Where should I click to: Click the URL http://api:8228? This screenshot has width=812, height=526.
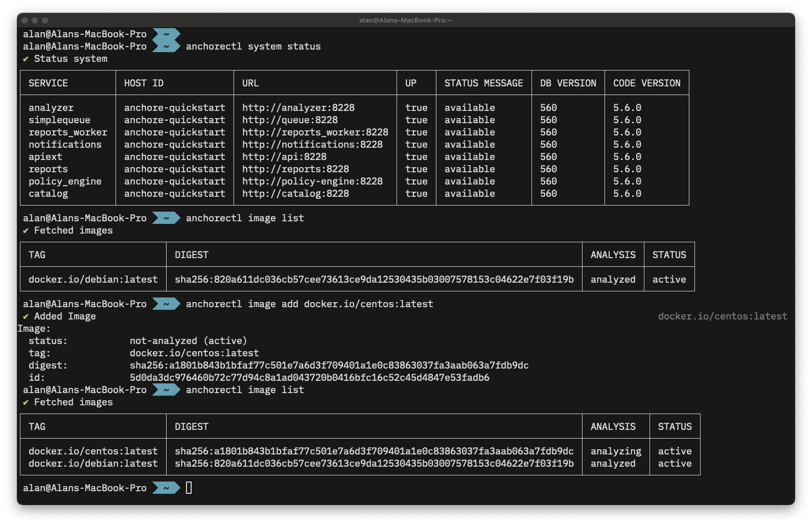tap(284, 157)
